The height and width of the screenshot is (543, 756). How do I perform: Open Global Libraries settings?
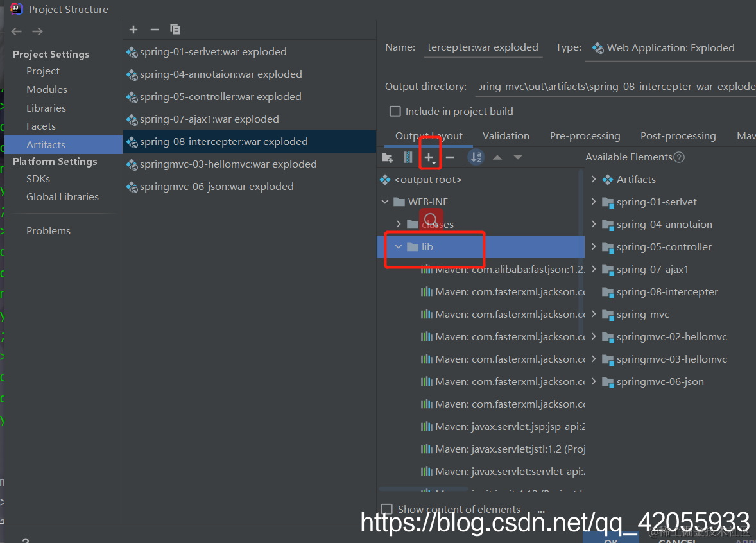click(63, 197)
